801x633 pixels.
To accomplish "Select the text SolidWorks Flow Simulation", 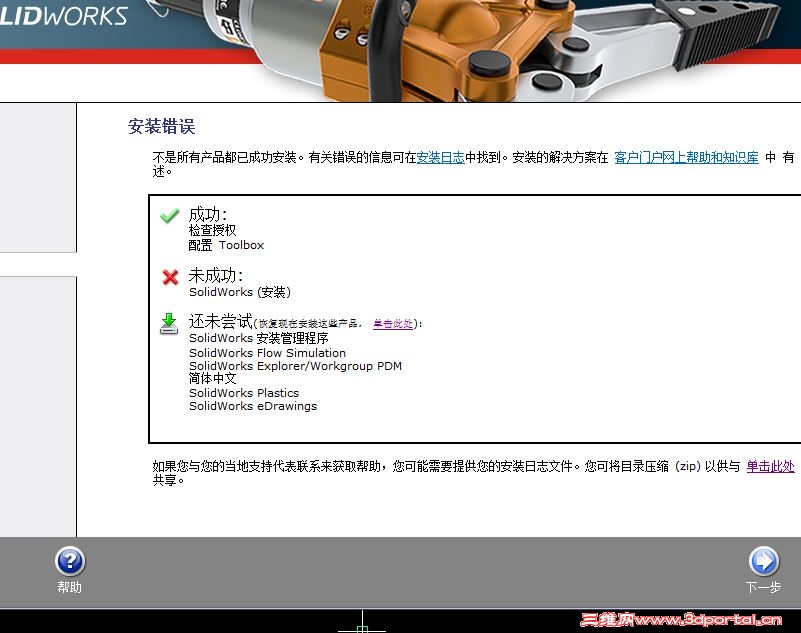I will [267, 353].
